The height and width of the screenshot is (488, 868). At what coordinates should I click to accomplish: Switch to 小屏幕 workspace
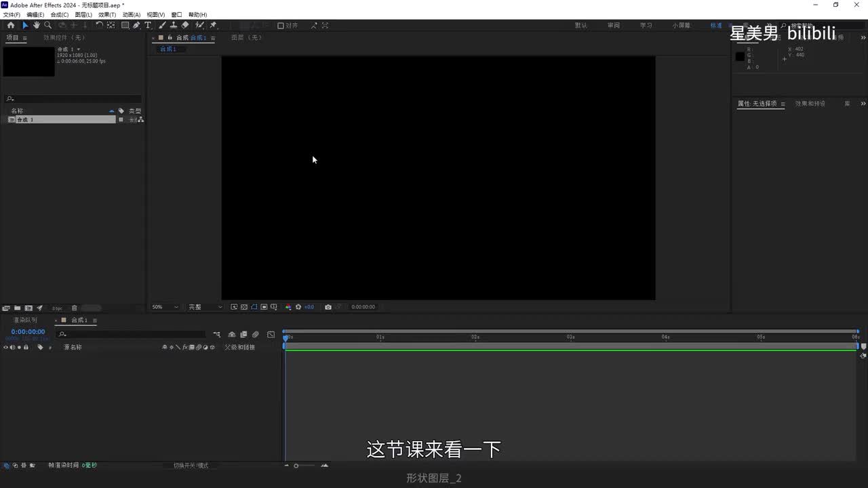tap(682, 25)
